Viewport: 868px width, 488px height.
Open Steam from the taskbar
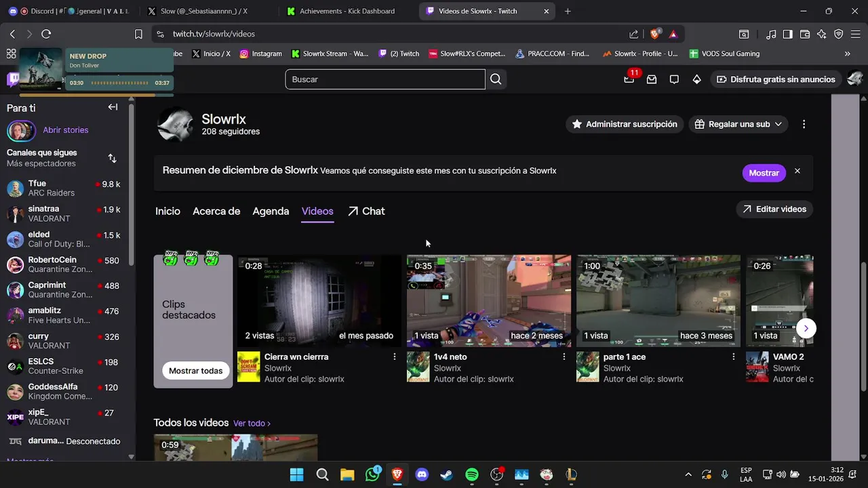click(447, 474)
